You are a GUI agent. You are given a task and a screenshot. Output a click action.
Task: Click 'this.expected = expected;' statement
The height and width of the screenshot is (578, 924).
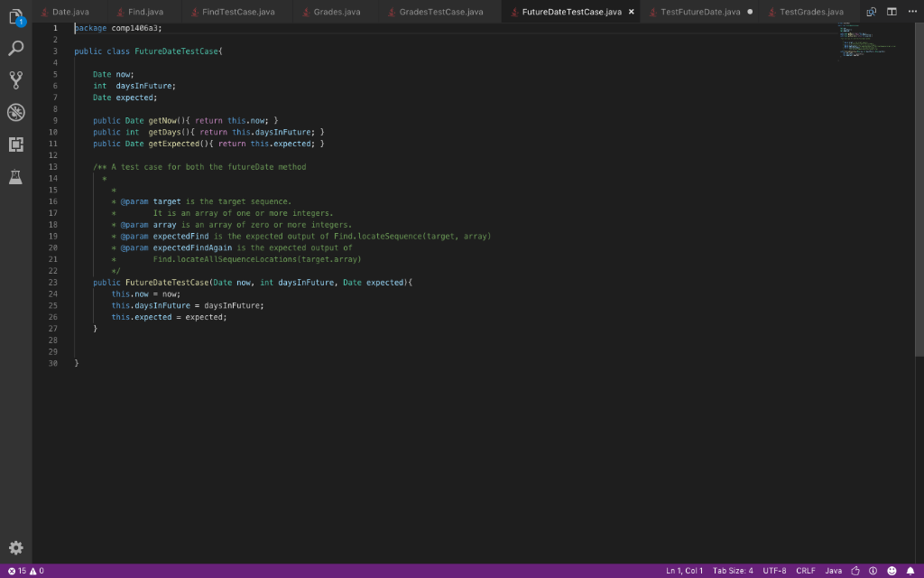169,317
